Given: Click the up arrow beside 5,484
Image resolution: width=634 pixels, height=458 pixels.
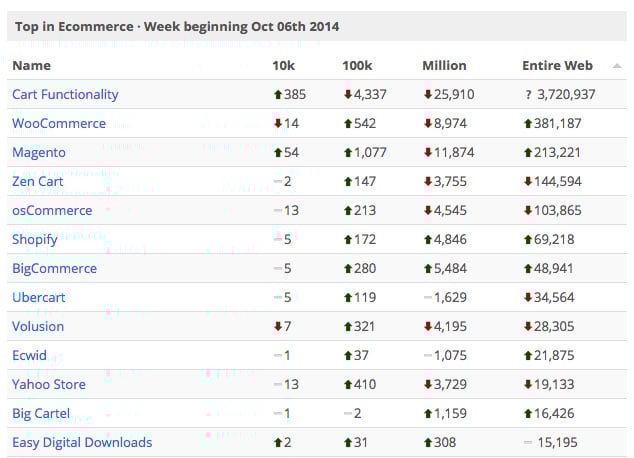Looking at the screenshot, I should click(428, 269).
